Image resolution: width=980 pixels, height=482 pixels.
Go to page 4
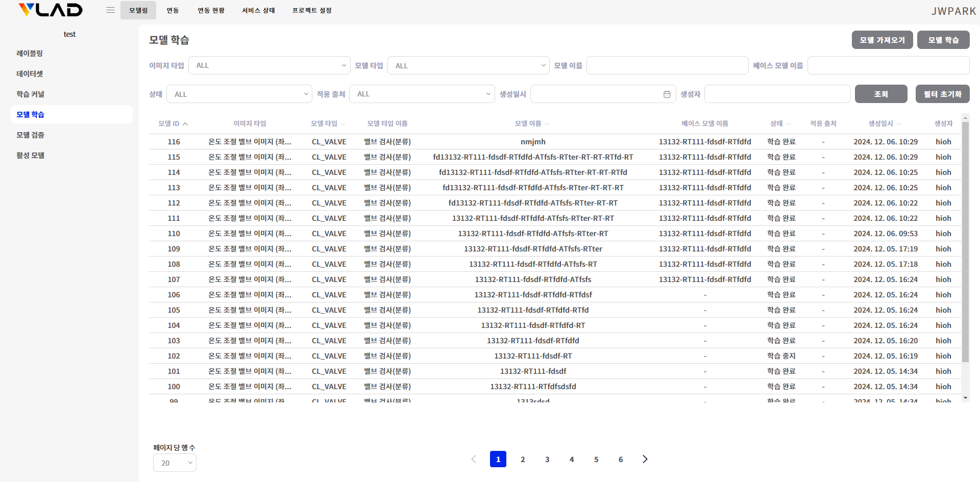click(x=572, y=459)
